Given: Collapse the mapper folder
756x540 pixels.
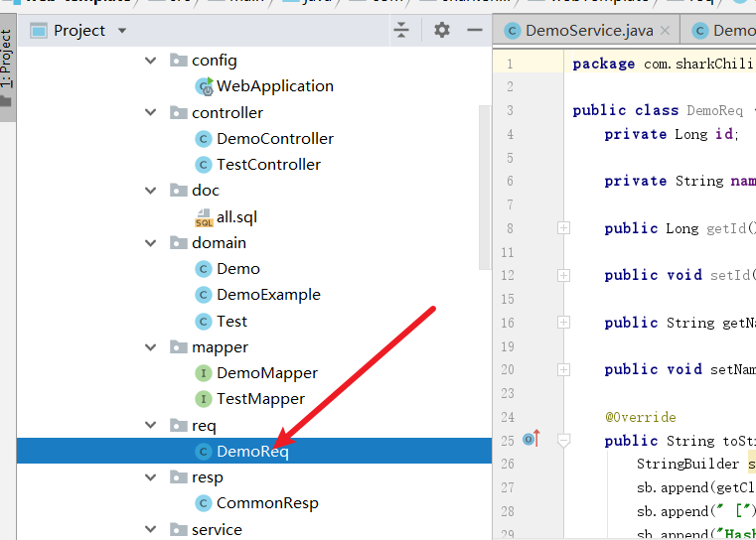Looking at the screenshot, I should [151, 347].
